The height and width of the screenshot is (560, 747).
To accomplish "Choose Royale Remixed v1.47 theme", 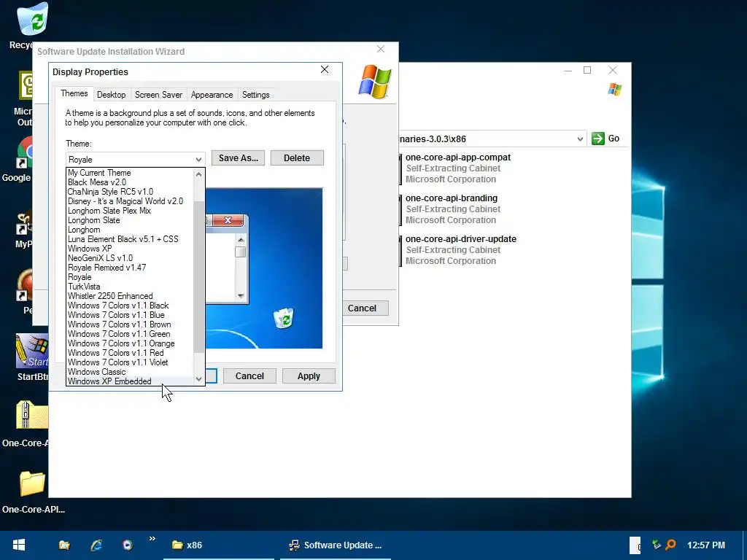I will (130, 268).
